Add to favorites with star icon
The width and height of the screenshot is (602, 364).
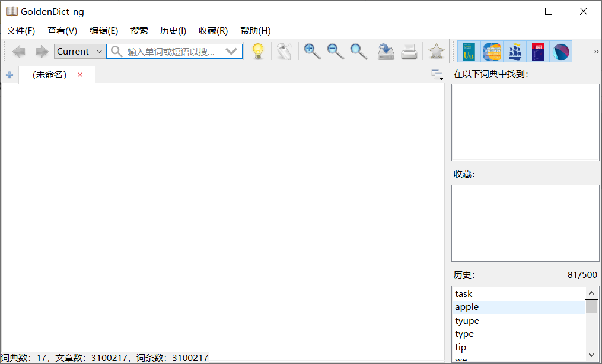[436, 52]
